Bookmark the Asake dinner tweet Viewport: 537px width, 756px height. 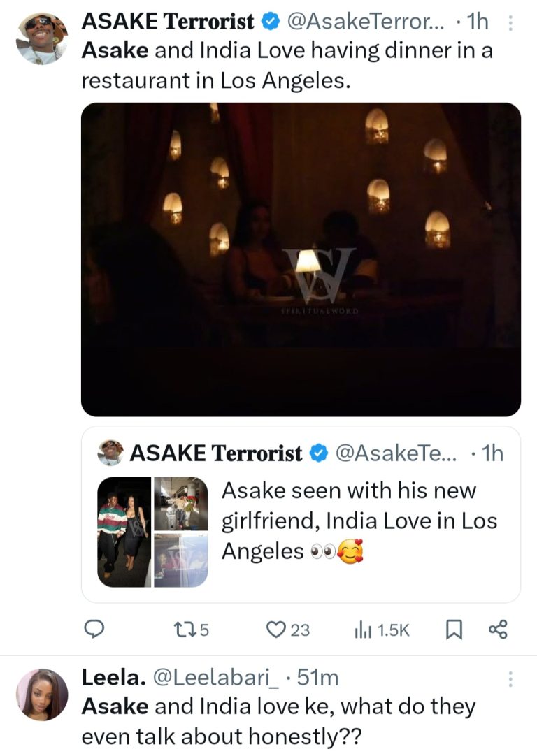[454, 630]
